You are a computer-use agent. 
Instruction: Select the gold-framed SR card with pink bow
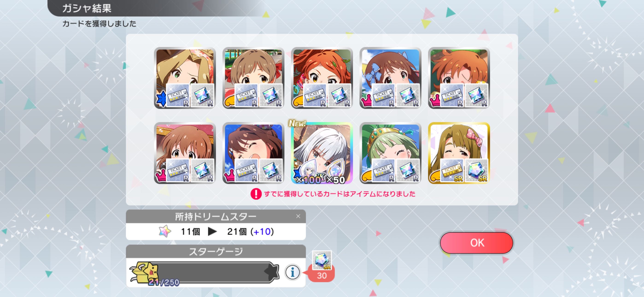(x=459, y=153)
